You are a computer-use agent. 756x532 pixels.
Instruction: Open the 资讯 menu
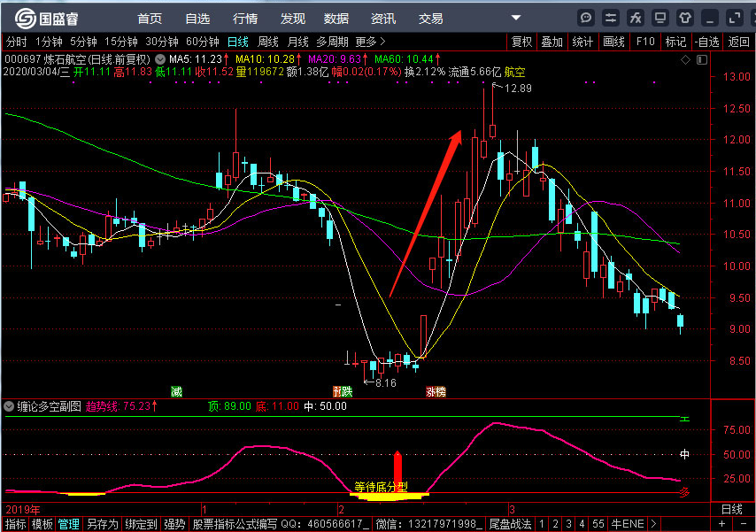[x=382, y=19]
